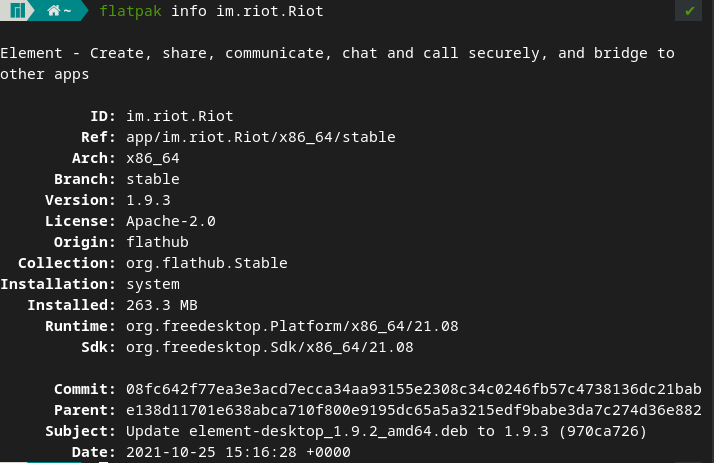
Task: Click the Version number 1.9.3
Action: 148,200
